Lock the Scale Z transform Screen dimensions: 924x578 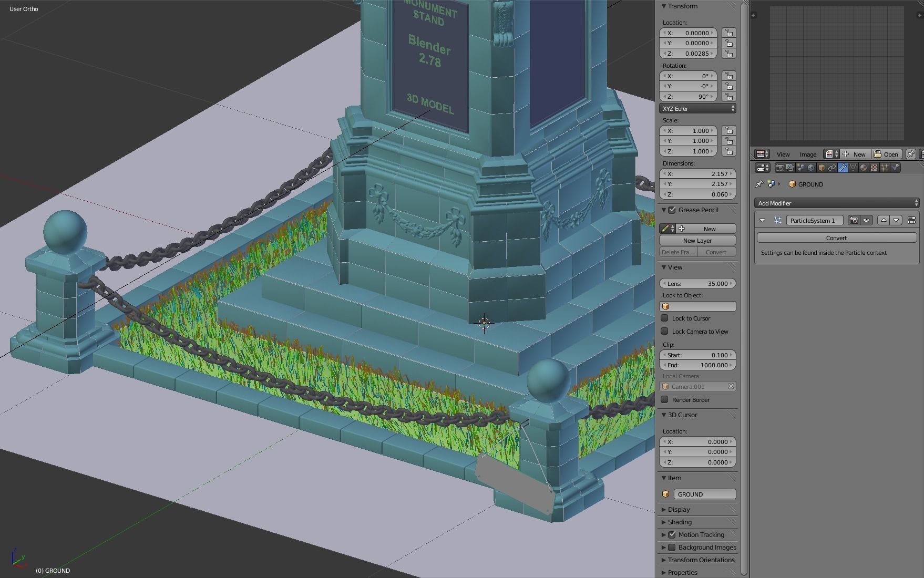728,151
